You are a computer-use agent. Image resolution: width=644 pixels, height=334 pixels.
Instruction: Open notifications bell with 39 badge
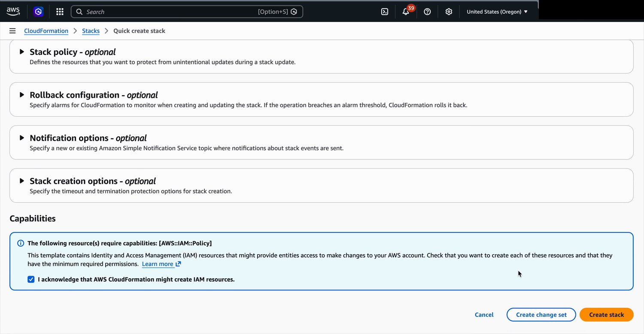click(x=406, y=12)
